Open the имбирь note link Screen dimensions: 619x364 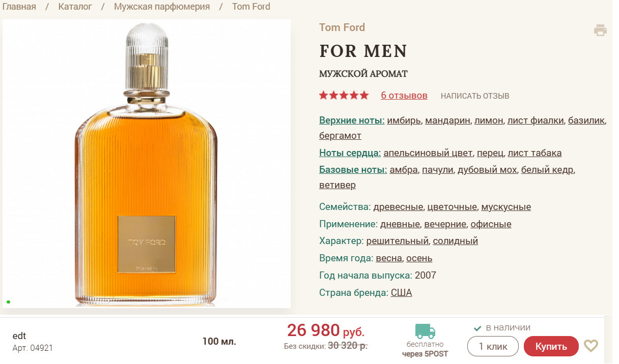(404, 120)
